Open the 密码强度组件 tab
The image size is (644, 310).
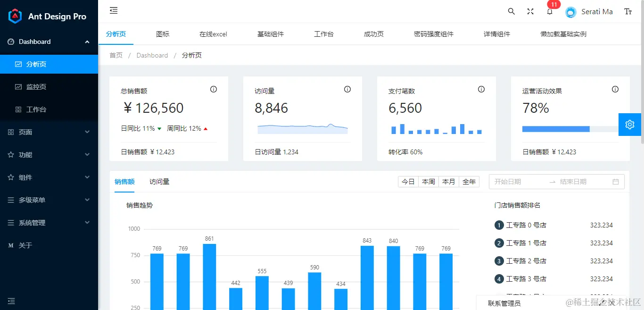434,34
